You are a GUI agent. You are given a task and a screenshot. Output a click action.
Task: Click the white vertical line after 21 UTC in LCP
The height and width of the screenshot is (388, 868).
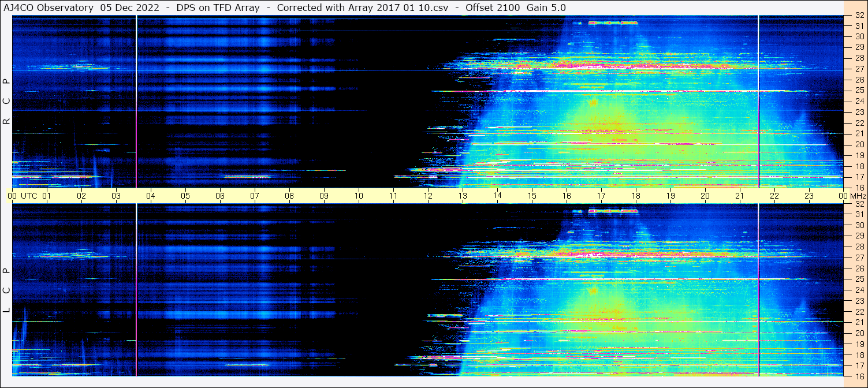coord(758,289)
